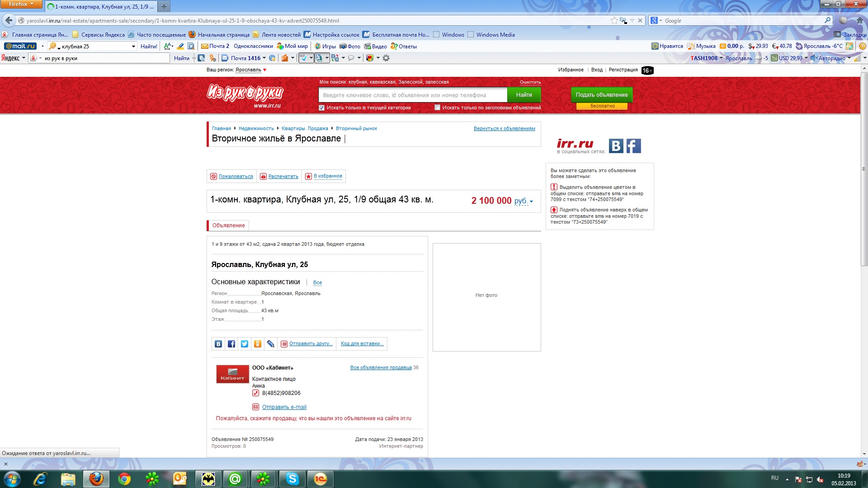The width and height of the screenshot is (868, 488).
Task: Click green 'Подать объявление' button
Action: pyautogui.click(x=601, y=95)
